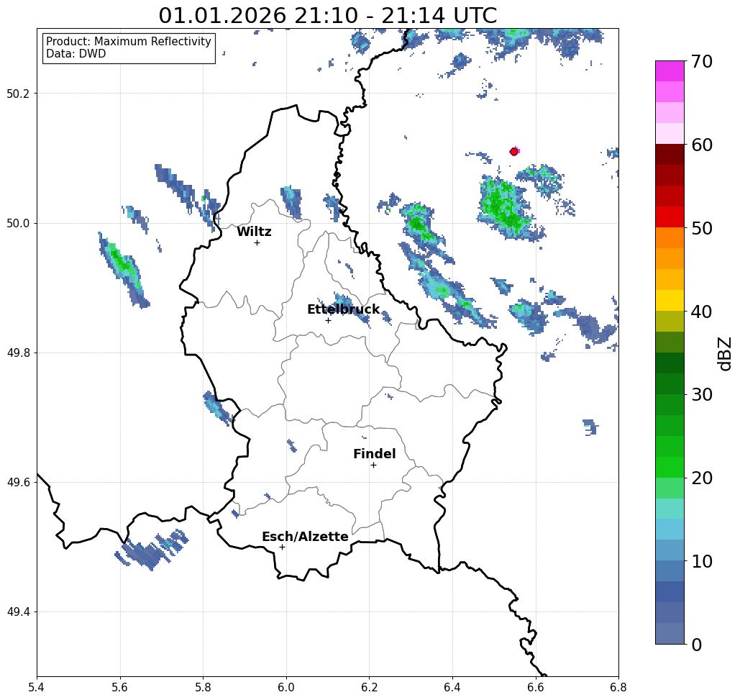740x700 pixels.
Task: Click the large green radar echo below the red marker
Action: pyautogui.click(x=506, y=208)
